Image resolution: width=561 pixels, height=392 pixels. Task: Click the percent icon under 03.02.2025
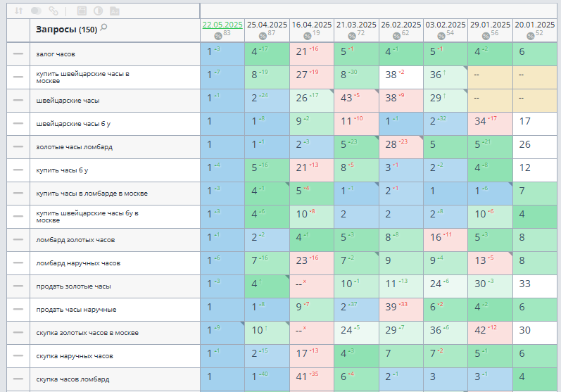pyautogui.click(x=441, y=36)
